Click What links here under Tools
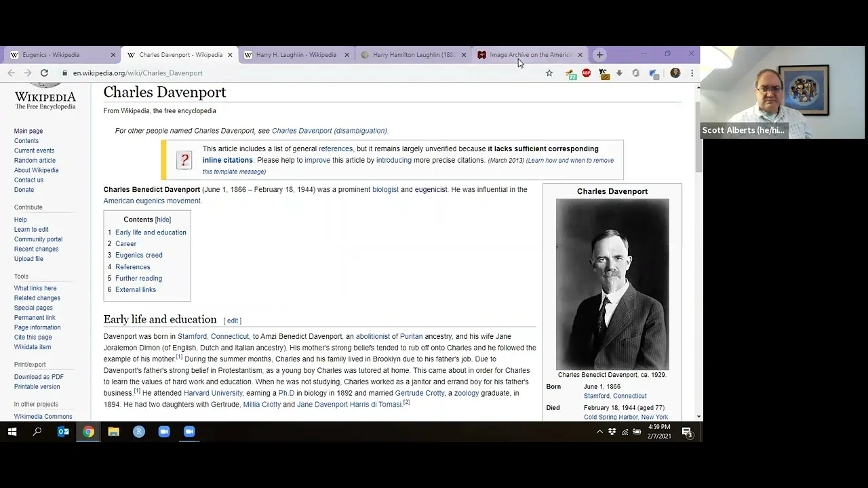 (35, 288)
